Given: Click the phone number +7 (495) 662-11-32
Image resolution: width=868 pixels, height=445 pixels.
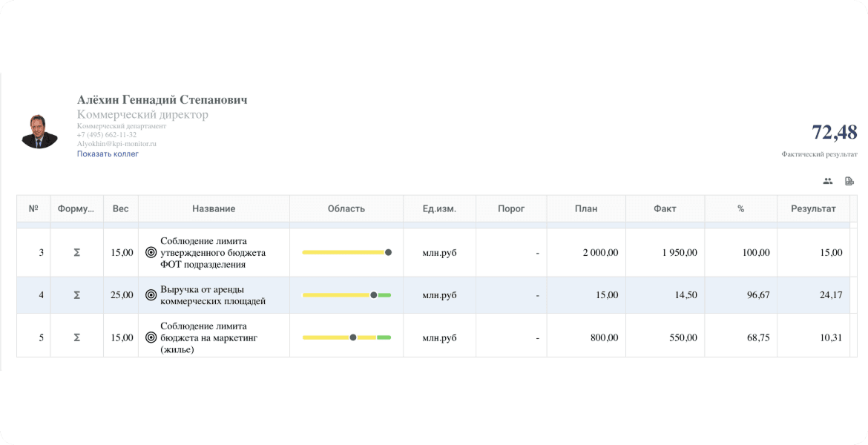Looking at the screenshot, I should tap(107, 134).
